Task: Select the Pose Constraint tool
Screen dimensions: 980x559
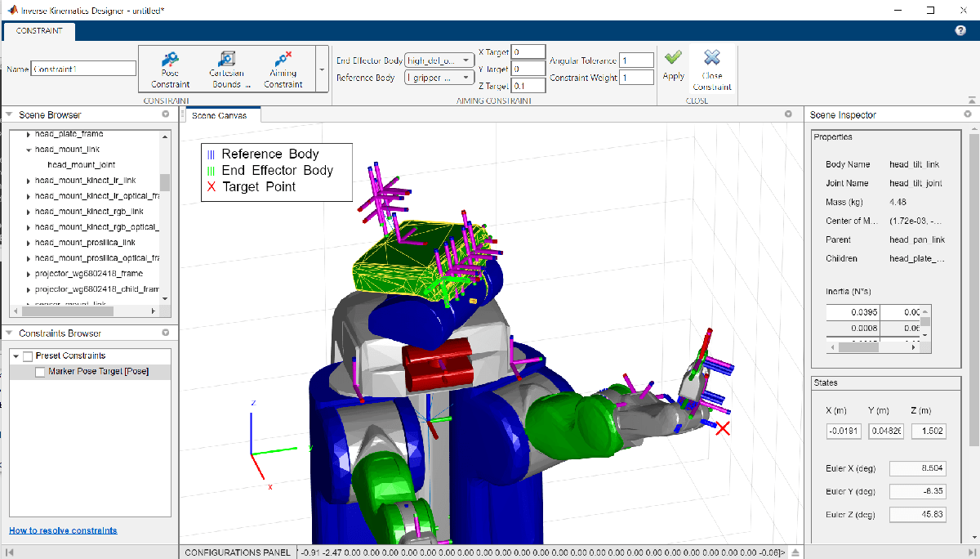Action: tap(170, 69)
